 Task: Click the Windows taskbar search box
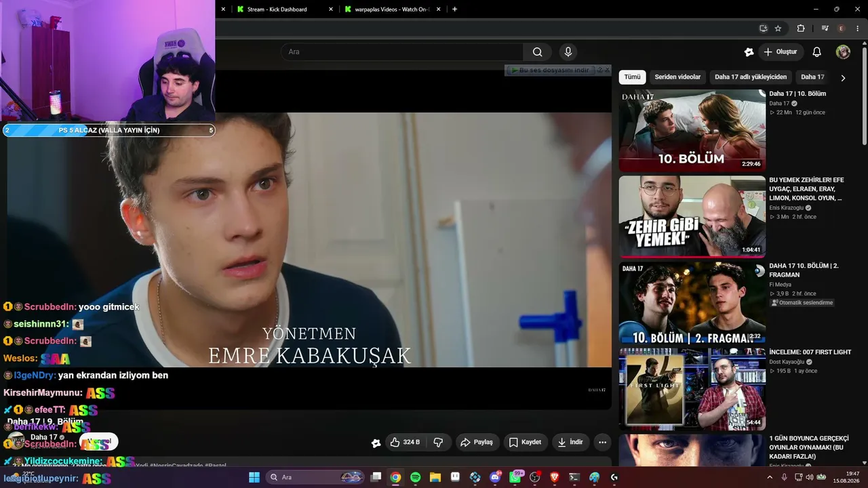point(314,477)
